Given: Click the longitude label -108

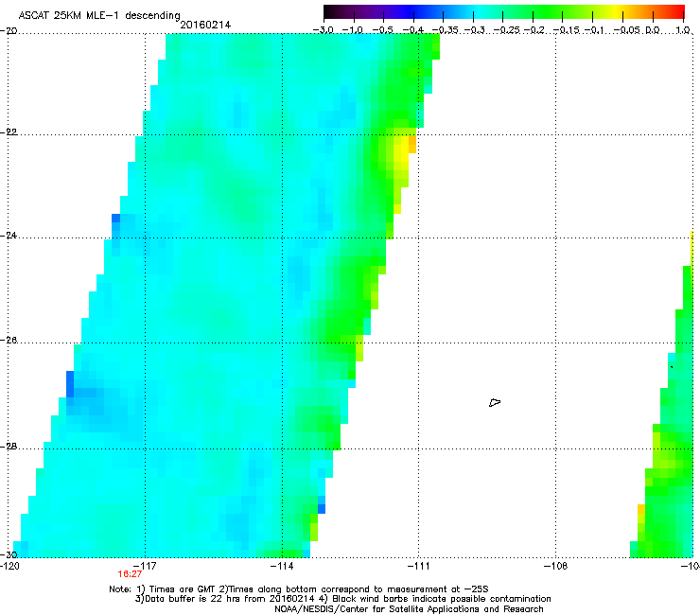Looking at the screenshot, I should pyautogui.click(x=555, y=566).
